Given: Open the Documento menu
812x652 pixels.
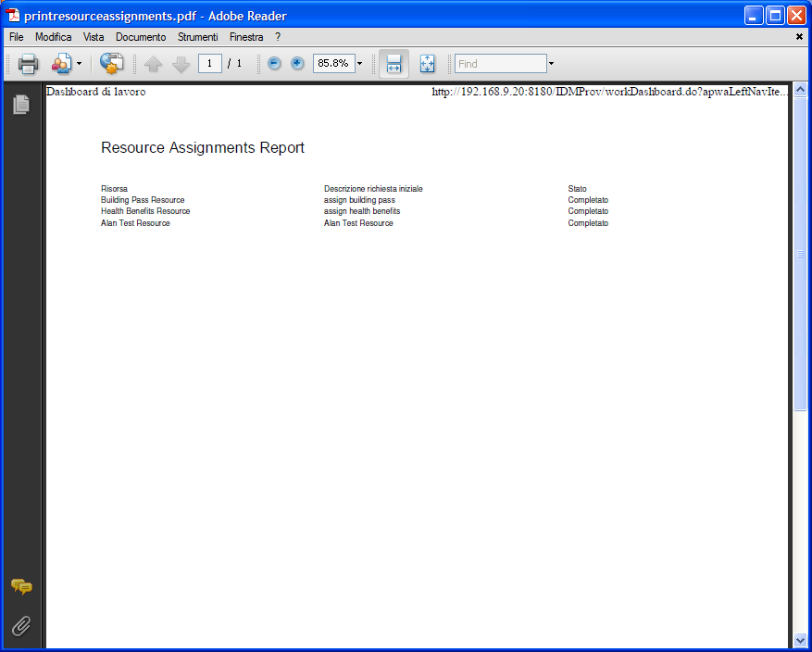Looking at the screenshot, I should click(141, 37).
